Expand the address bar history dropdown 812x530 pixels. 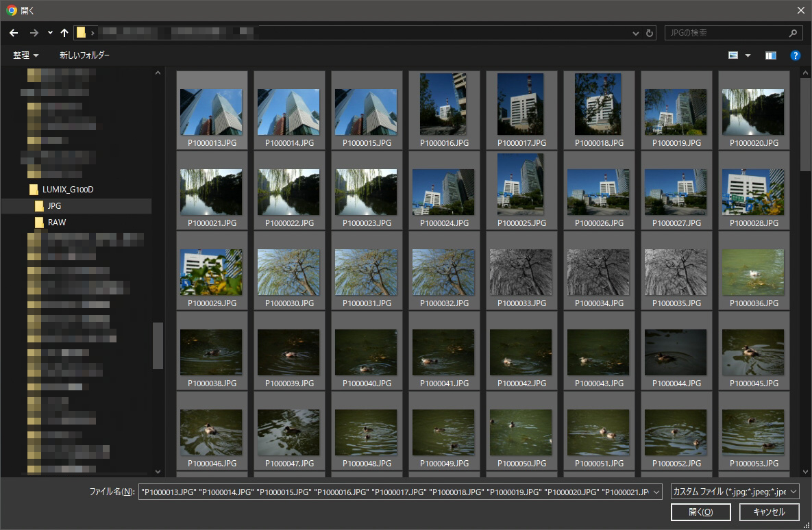635,33
